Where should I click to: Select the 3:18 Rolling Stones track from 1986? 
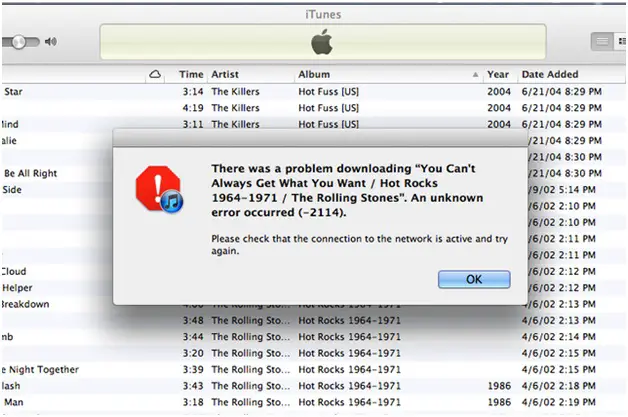pos(300,401)
